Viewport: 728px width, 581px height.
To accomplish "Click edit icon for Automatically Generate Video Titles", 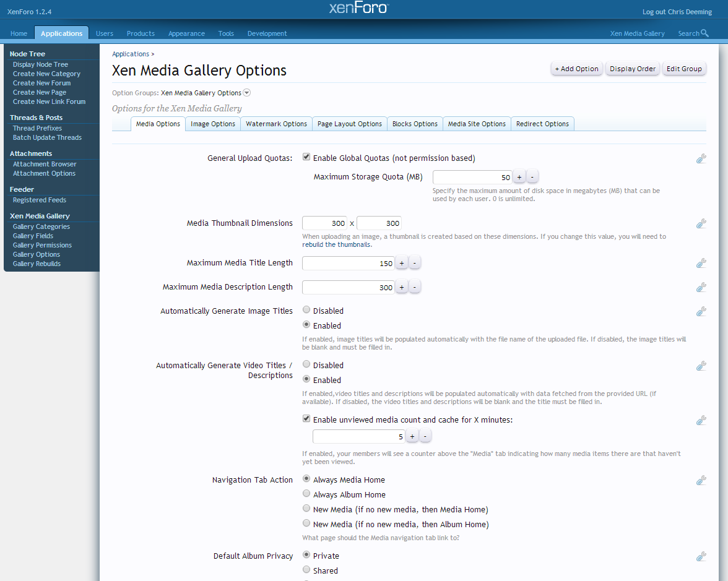I will (701, 366).
